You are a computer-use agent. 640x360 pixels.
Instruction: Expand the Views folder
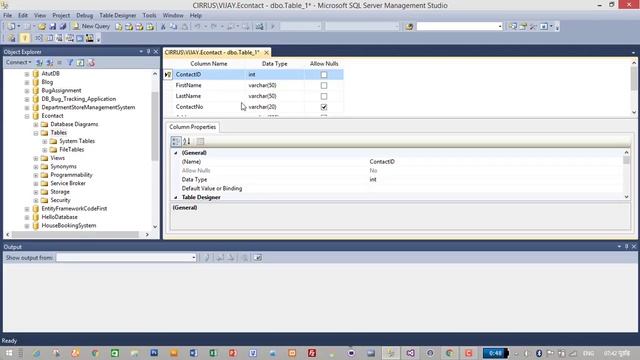(x=36, y=158)
